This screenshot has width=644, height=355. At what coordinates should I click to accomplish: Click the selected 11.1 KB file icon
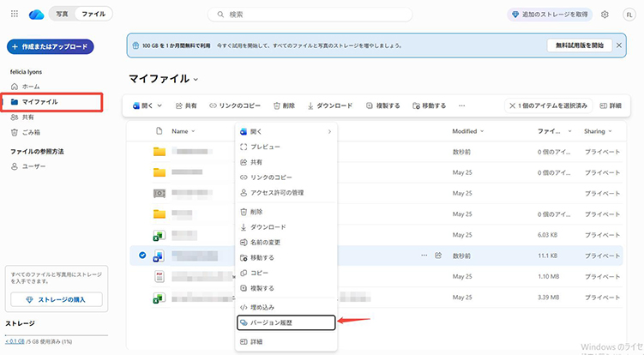point(159,256)
